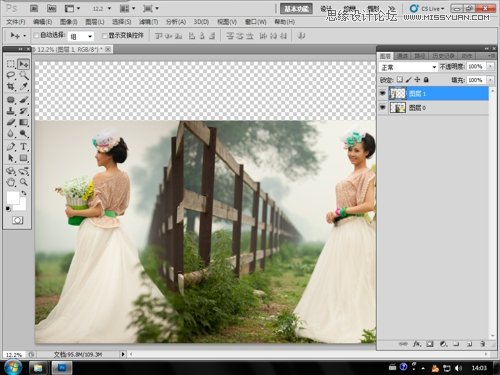Image resolution: width=500 pixels, height=375 pixels.
Task: Open the 文件(F) menu
Action: pyautogui.click(x=16, y=22)
